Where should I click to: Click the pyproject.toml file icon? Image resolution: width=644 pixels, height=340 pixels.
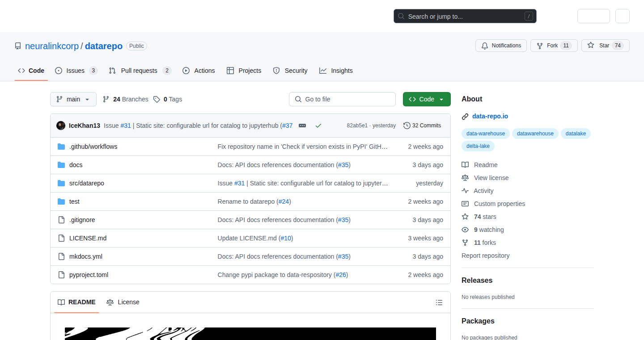(61, 275)
